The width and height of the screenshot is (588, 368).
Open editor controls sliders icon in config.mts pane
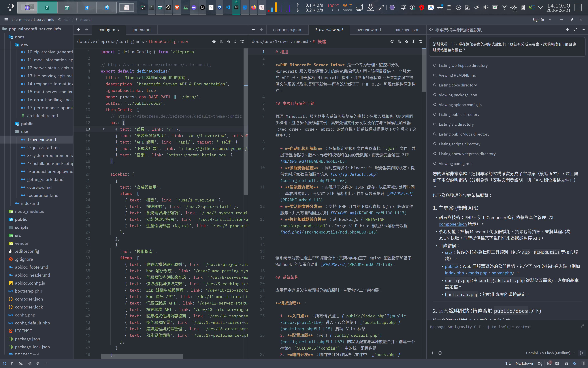242,41
